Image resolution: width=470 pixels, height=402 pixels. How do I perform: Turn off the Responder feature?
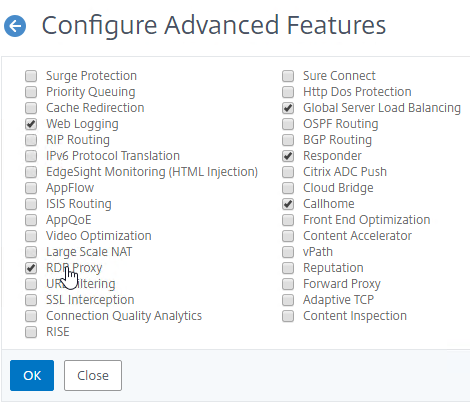(x=288, y=156)
